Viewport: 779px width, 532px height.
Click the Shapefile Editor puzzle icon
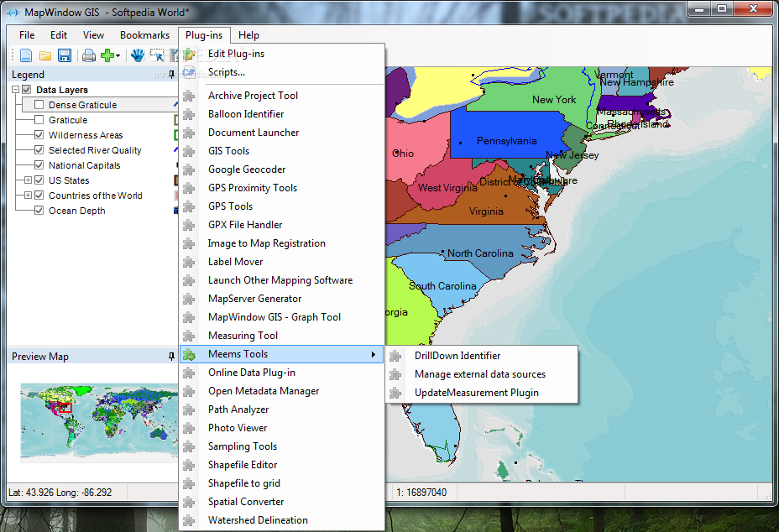189,465
